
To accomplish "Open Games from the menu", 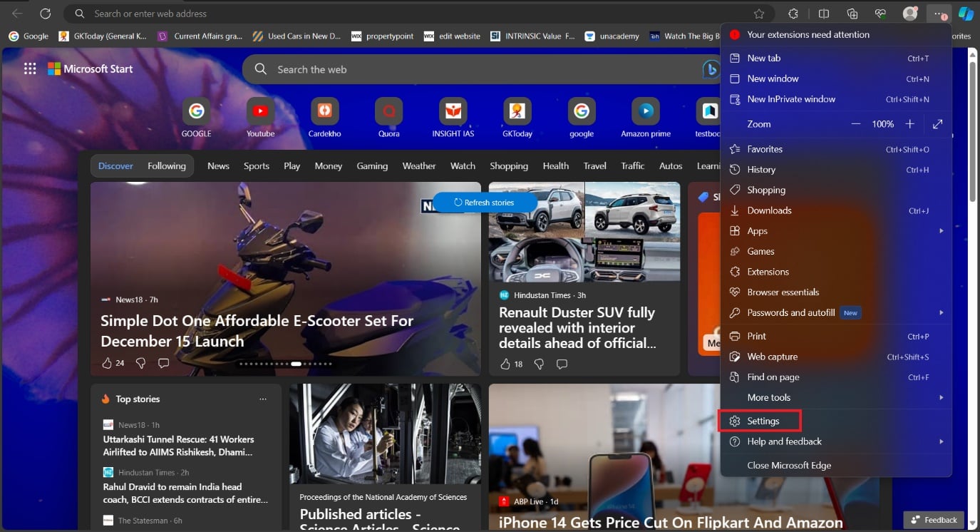I will tap(836, 251).
